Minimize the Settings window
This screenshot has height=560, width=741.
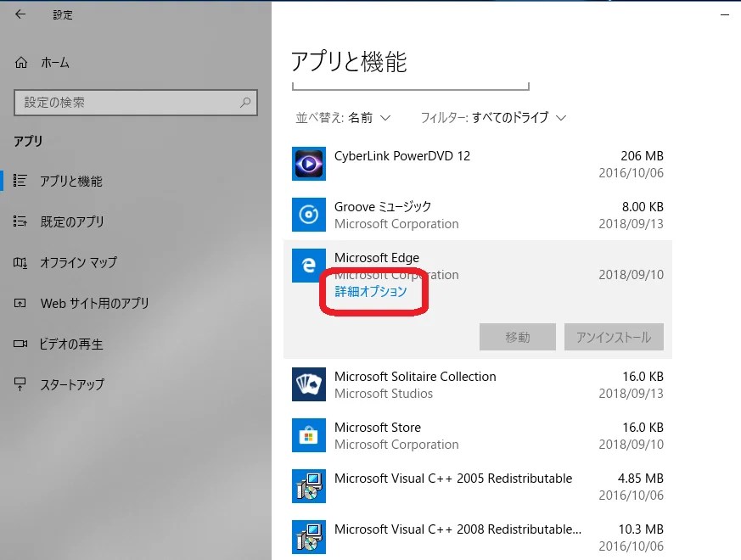[725, 14]
